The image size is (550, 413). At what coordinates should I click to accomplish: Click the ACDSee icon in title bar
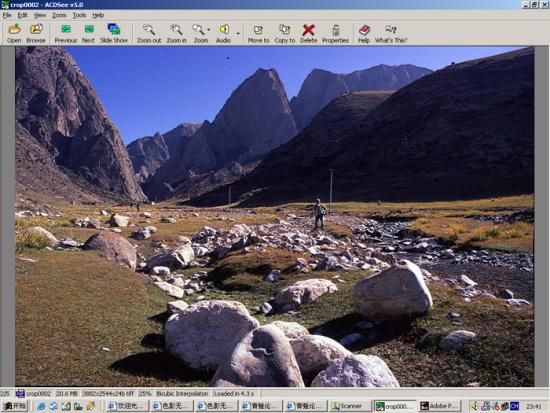point(5,5)
